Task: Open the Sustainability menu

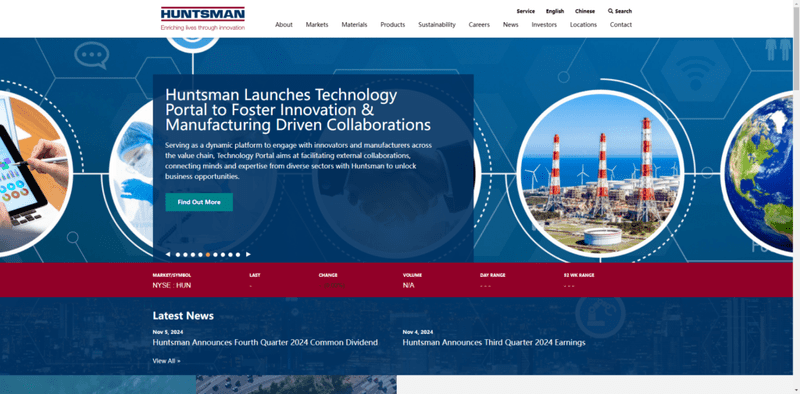Action: coord(437,24)
